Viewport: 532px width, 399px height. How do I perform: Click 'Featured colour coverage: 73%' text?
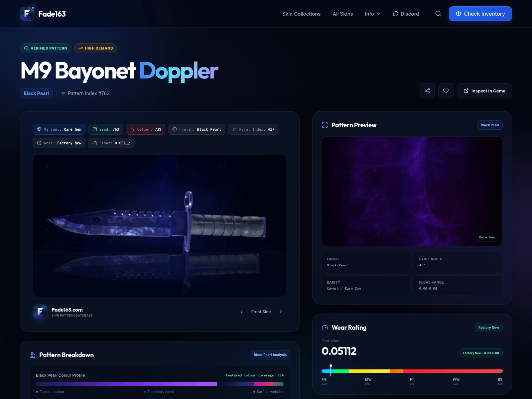255,375
